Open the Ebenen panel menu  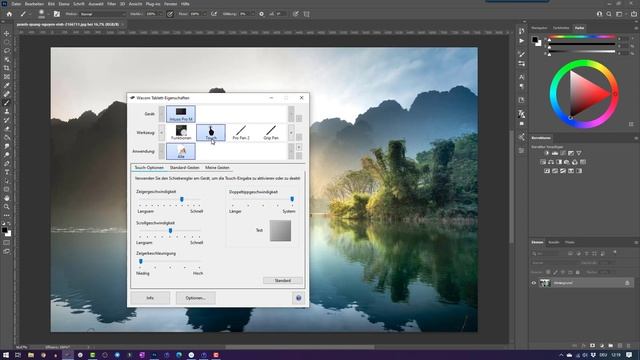[636, 242]
